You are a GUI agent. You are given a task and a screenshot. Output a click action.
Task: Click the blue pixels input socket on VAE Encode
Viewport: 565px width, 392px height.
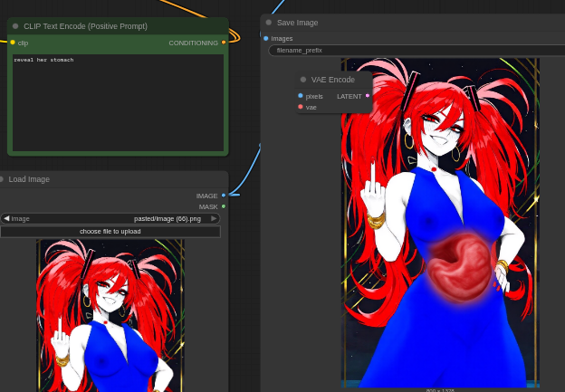[x=301, y=96]
